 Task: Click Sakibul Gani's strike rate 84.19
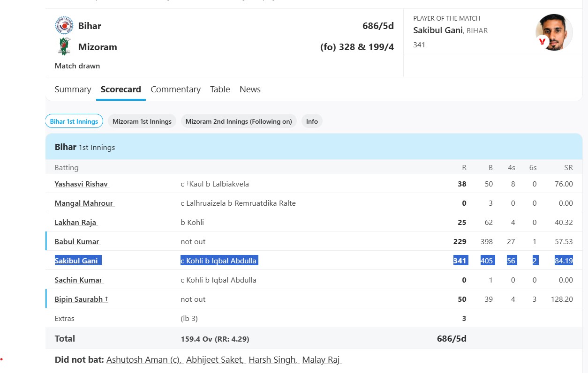pyautogui.click(x=564, y=261)
